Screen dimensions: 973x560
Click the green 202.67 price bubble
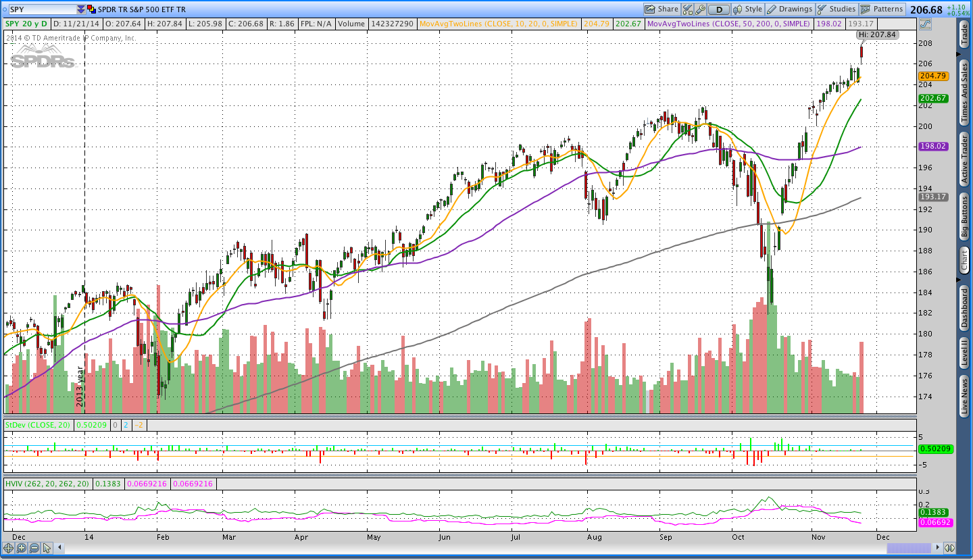pyautogui.click(x=933, y=98)
